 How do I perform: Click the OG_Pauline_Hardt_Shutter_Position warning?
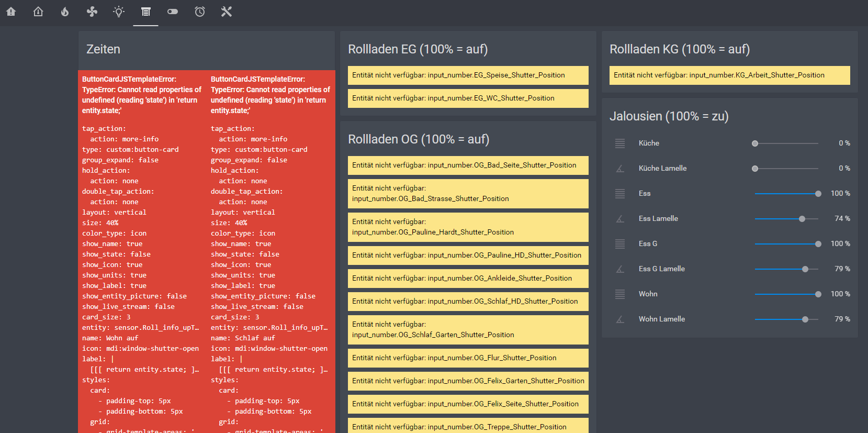coord(468,227)
